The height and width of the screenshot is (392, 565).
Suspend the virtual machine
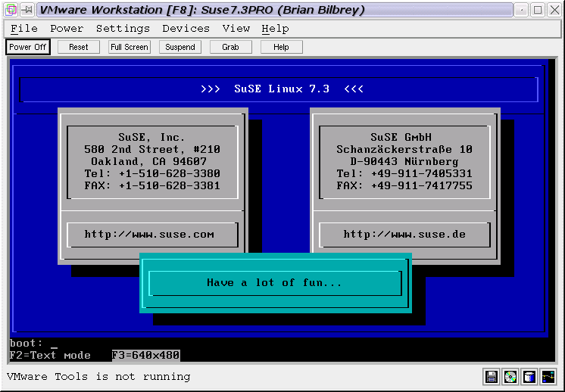pyautogui.click(x=179, y=47)
